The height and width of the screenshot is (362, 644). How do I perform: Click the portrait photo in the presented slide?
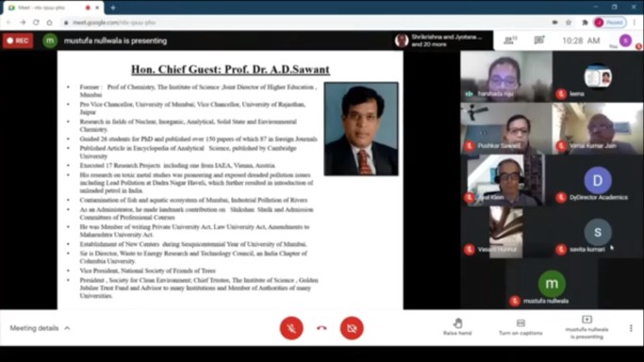[x=361, y=129]
